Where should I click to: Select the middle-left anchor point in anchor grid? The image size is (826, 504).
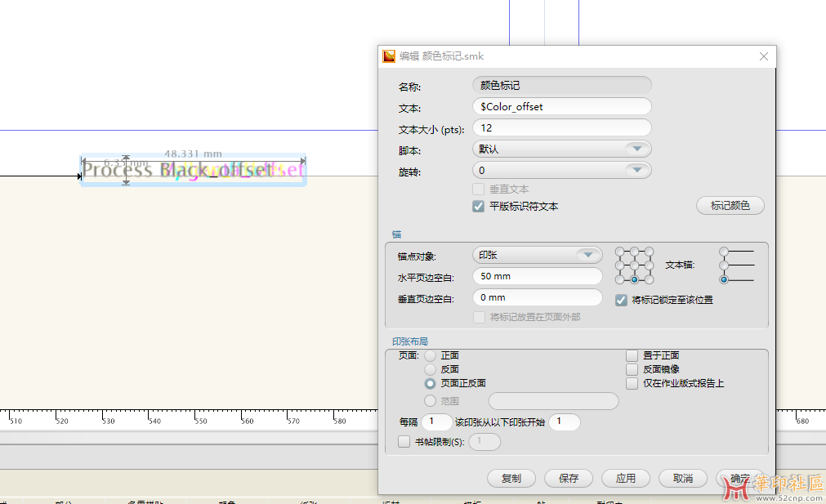coord(619,265)
